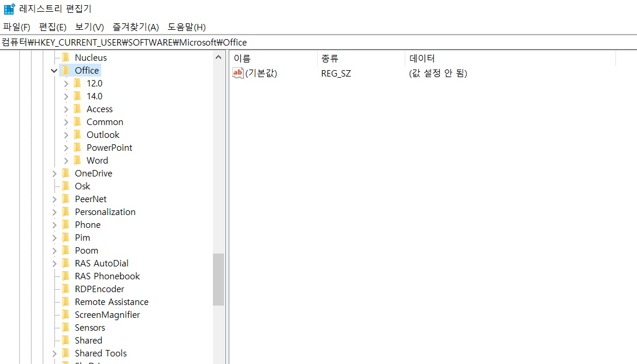Open the 즐겨찾기(A) menu
637x364 pixels.
point(135,27)
